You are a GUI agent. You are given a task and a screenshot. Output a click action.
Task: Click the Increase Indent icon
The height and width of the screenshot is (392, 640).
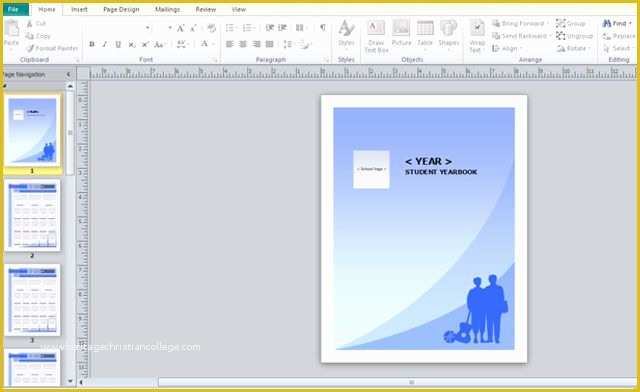tap(282, 28)
